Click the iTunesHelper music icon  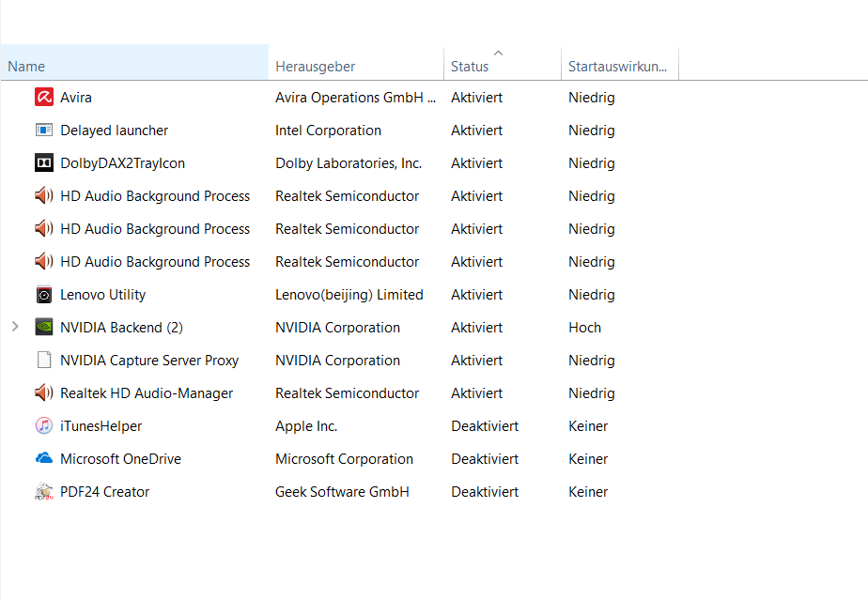44,425
